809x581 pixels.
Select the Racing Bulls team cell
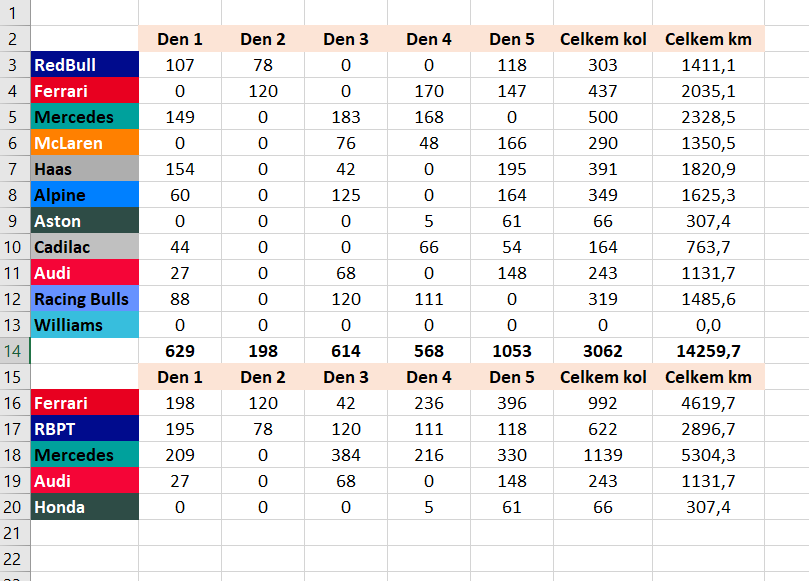[x=85, y=299]
